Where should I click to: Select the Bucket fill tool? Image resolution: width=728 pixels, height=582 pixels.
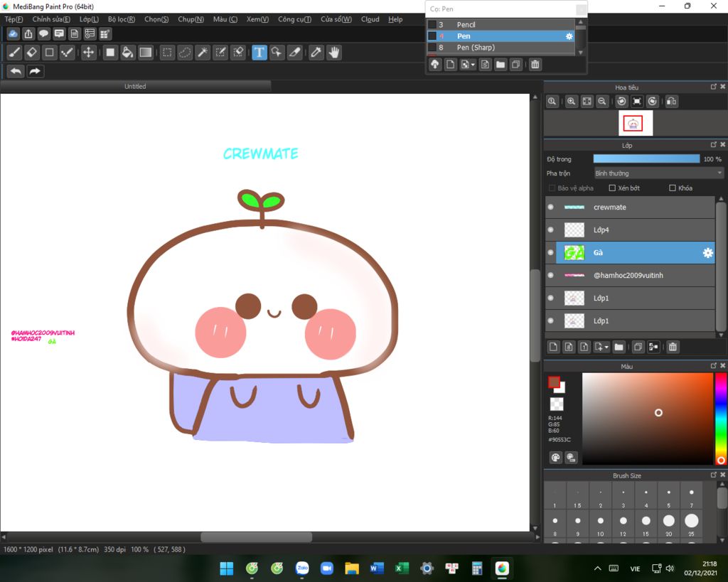(x=127, y=53)
